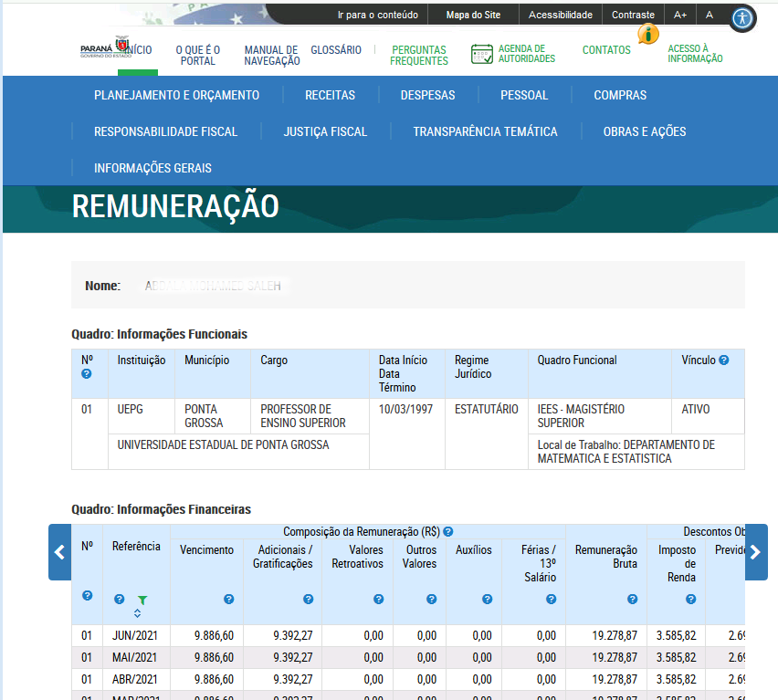Show help for Valores Retroativos column
This screenshot has height=700, width=778.
(x=379, y=599)
